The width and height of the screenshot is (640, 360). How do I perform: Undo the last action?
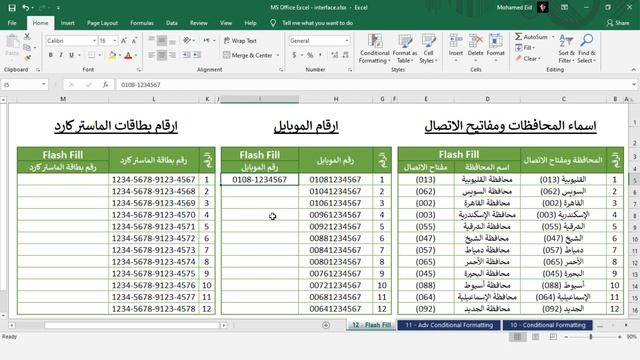[26, 7]
